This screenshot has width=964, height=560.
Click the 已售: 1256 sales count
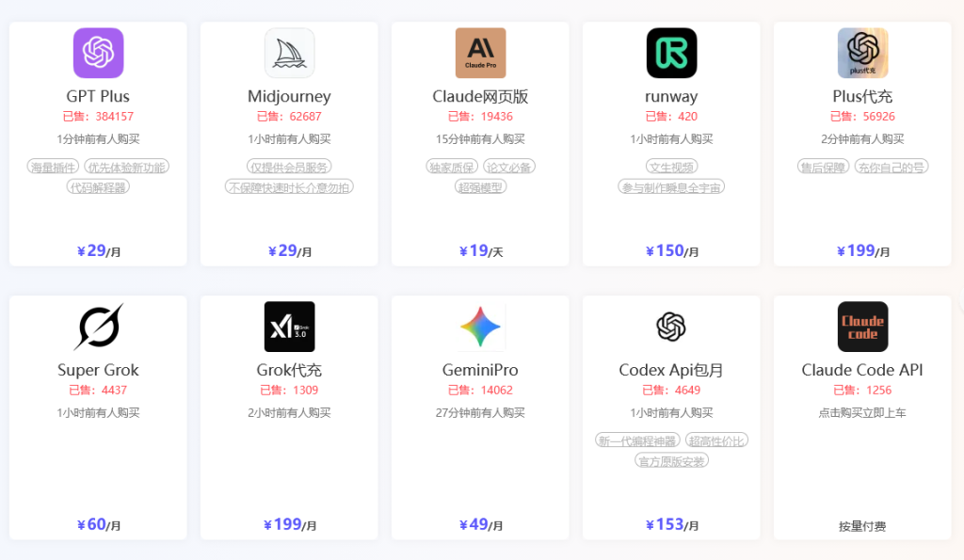[862, 390]
